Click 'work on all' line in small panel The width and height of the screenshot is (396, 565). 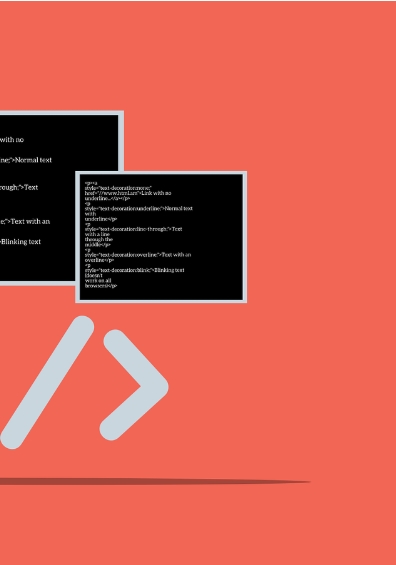98,281
